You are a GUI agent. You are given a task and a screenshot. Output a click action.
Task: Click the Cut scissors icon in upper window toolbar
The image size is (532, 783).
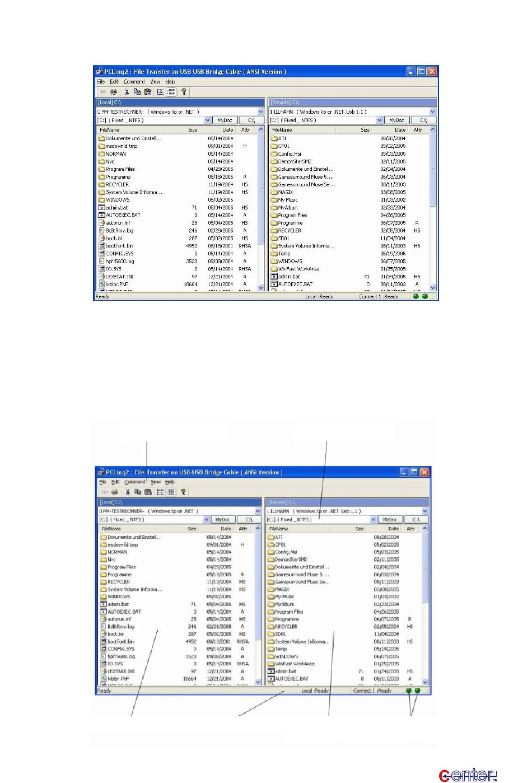[127, 92]
